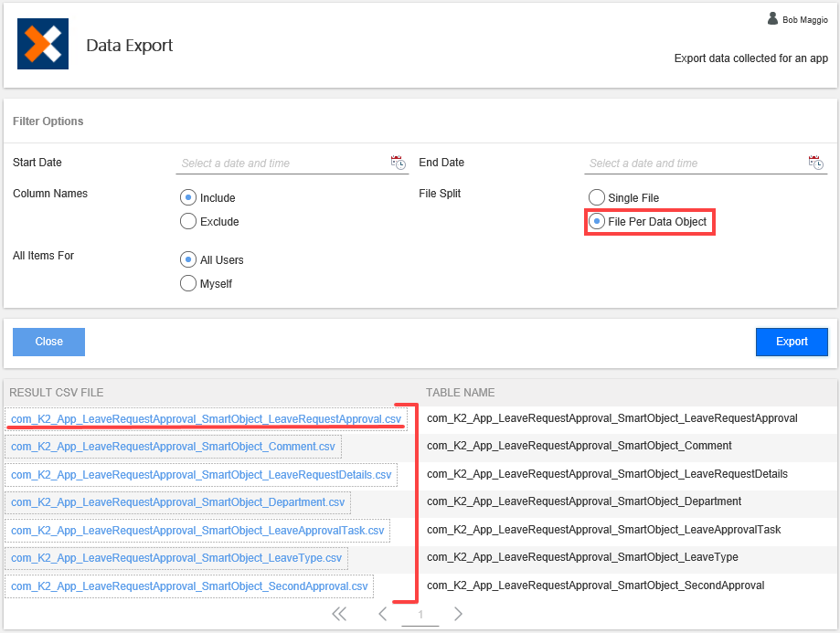This screenshot has width=840, height=633.
Task: Open the End Date calendar picker icon
Action: tap(814, 163)
